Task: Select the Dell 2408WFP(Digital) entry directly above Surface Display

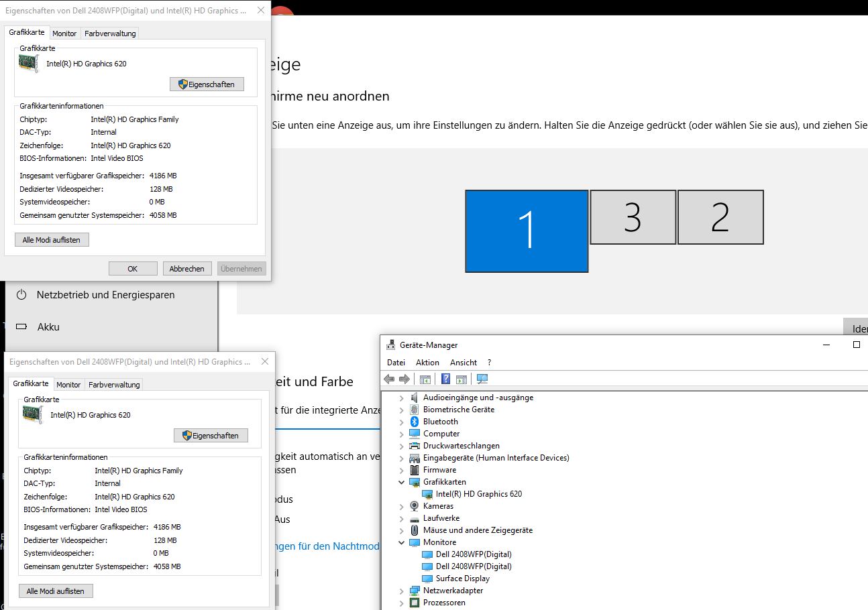Action: (x=474, y=566)
